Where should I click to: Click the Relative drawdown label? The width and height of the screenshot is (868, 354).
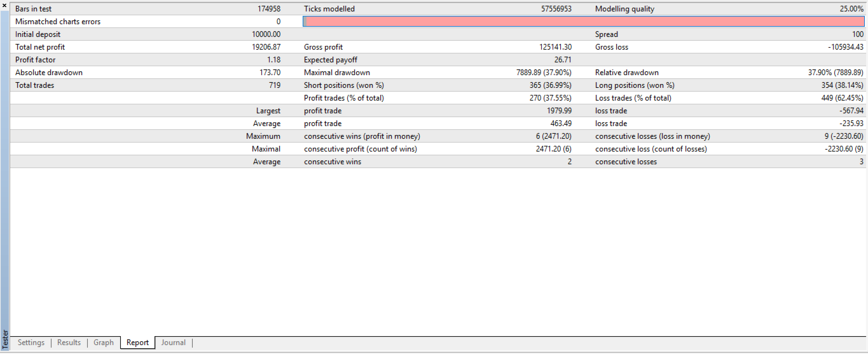(x=627, y=73)
